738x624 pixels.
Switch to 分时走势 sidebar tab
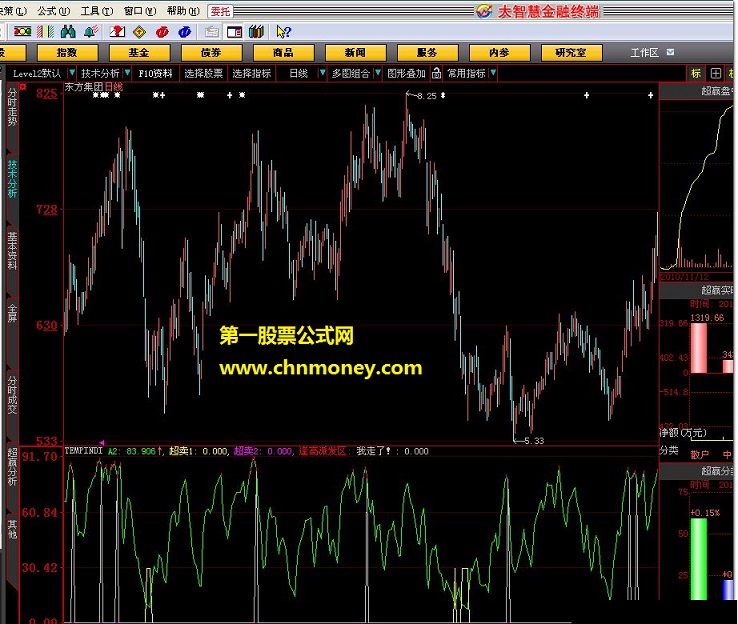[12, 106]
